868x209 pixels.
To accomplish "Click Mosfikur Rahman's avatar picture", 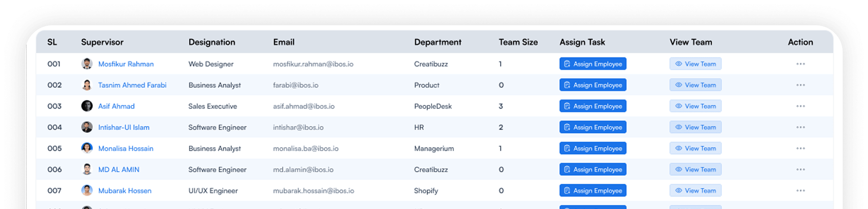I will [87, 64].
